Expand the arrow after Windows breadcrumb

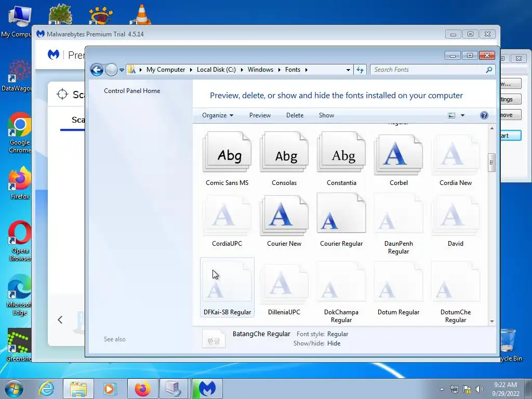279,70
